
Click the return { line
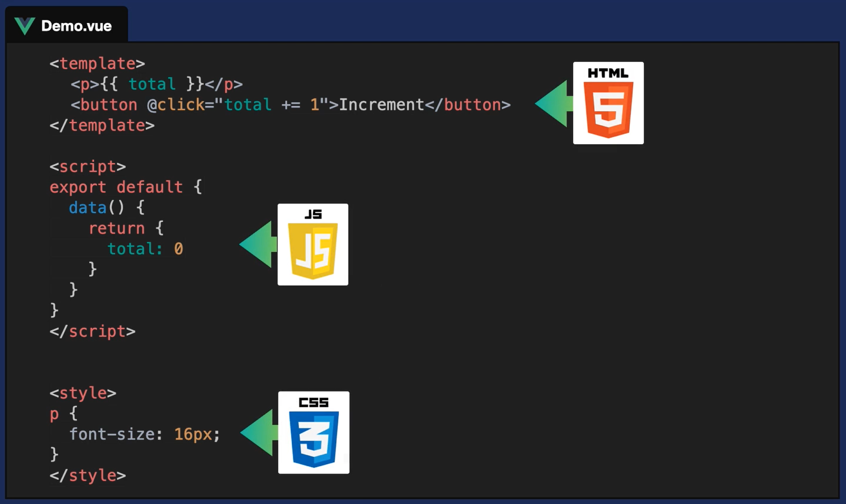126,228
